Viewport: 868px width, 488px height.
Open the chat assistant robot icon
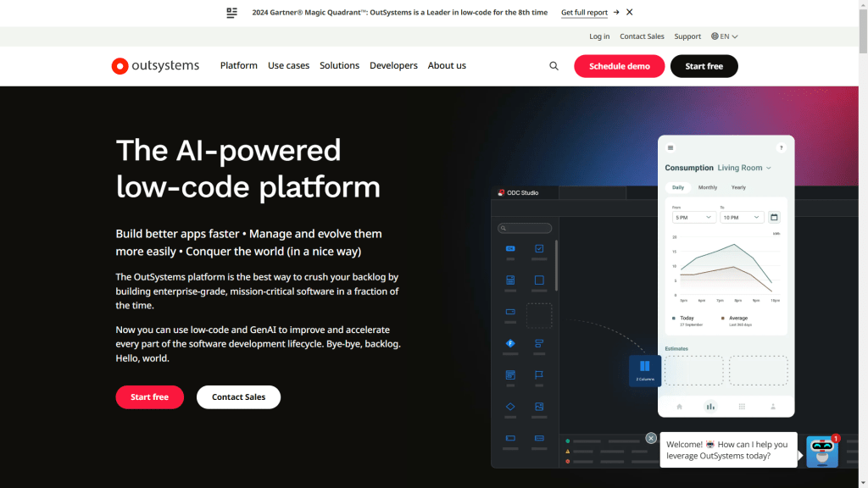(821, 450)
